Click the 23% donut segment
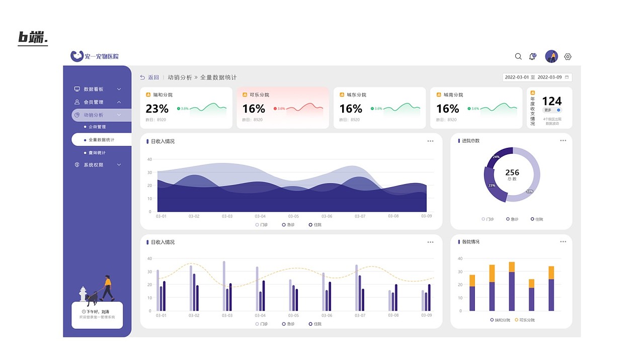The width and height of the screenshot is (644, 362). (492, 185)
